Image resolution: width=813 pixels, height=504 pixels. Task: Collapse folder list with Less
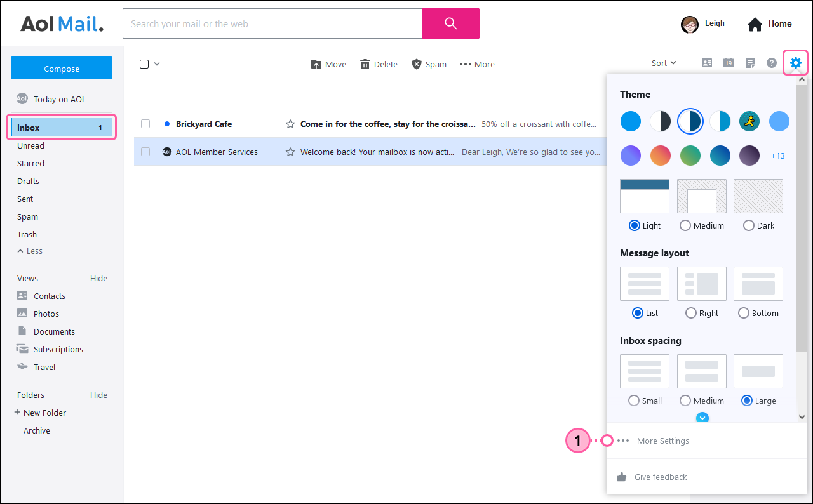[30, 251]
